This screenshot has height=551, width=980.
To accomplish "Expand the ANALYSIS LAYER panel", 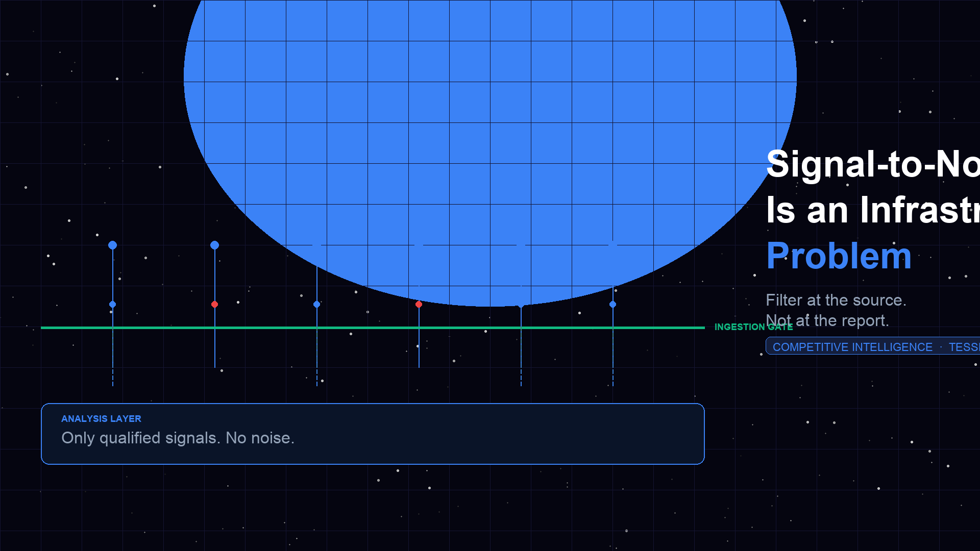I will click(x=373, y=434).
